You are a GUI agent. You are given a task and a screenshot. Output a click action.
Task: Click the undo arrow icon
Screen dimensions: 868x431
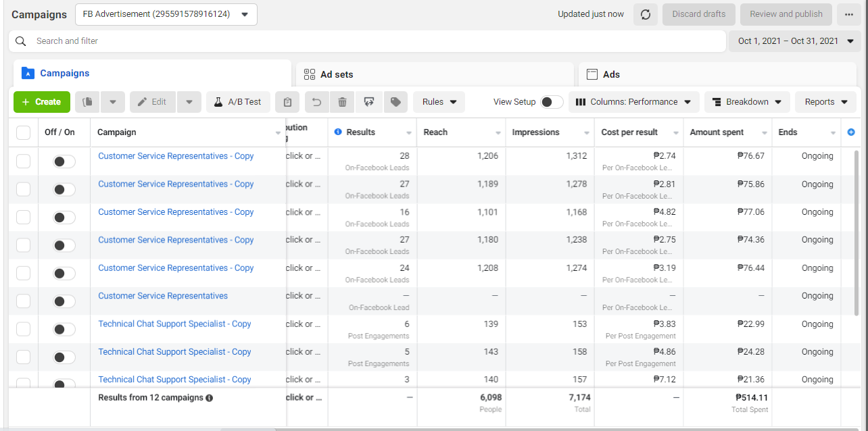coord(316,102)
